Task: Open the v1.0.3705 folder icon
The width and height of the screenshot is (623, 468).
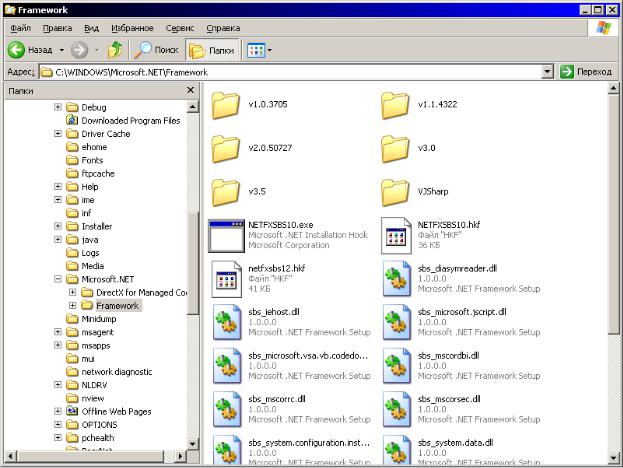Action: click(x=225, y=105)
